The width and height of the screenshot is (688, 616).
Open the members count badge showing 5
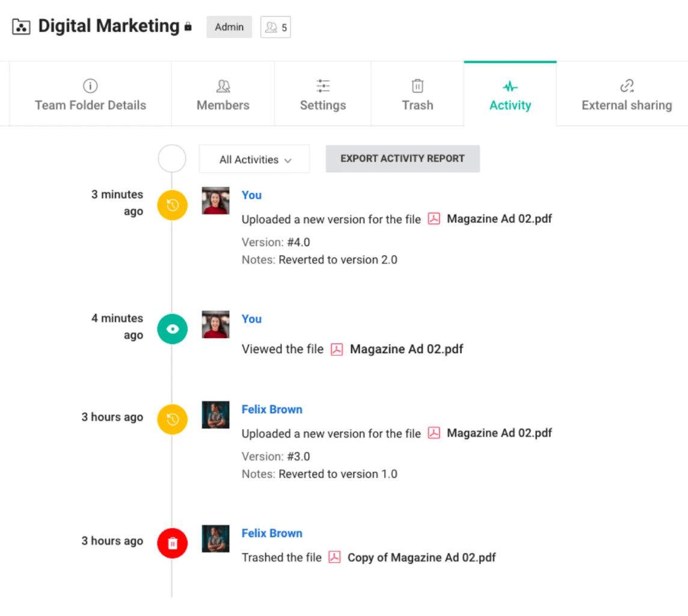click(275, 27)
